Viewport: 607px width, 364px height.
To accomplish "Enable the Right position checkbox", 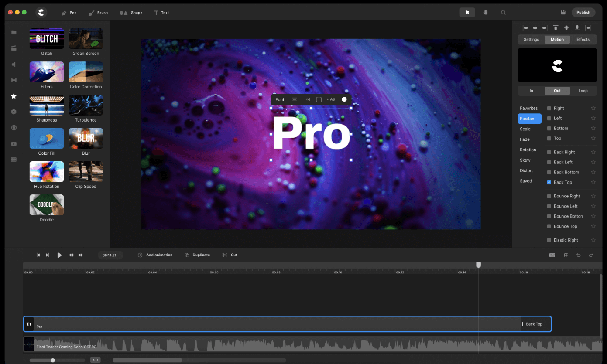I will click(x=549, y=108).
